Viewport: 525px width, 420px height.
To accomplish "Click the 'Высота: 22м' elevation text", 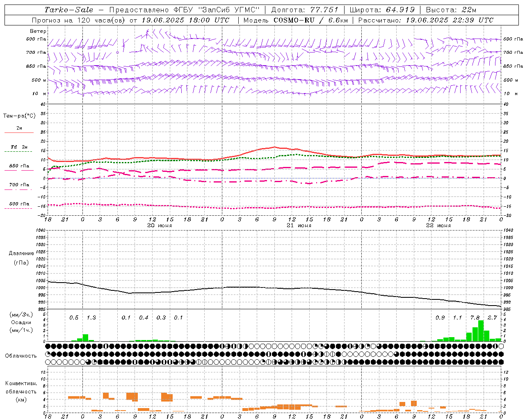I will pyautogui.click(x=451, y=10).
